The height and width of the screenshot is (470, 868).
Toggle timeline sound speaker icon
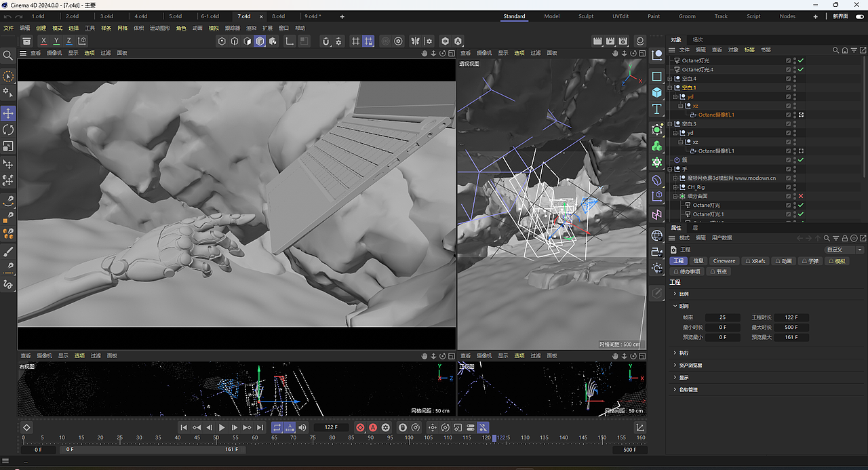coord(302,427)
